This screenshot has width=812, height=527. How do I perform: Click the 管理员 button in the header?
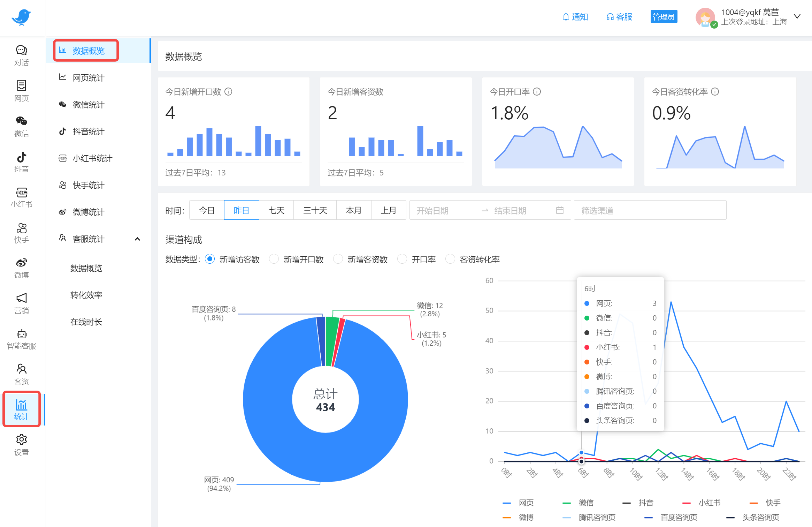coord(664,16)
